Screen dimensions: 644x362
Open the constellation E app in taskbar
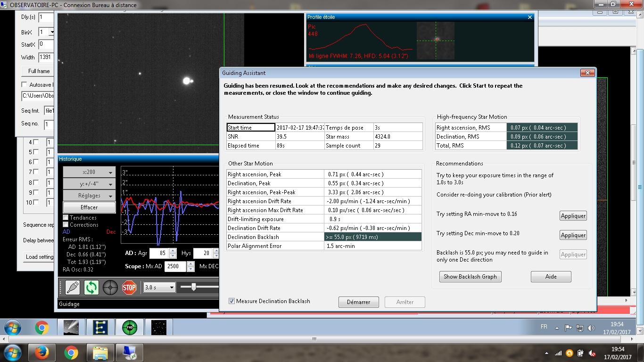tap(99, 327)
